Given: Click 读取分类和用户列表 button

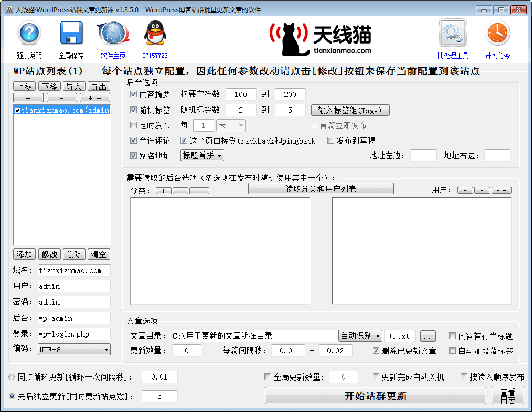Looking at the screenshot, I should point(321,189).
